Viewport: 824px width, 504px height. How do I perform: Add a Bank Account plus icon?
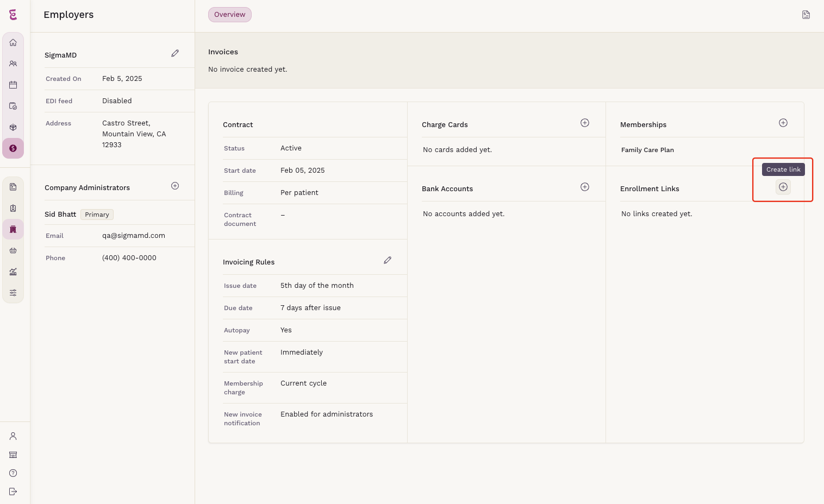(x=585, y=187)
